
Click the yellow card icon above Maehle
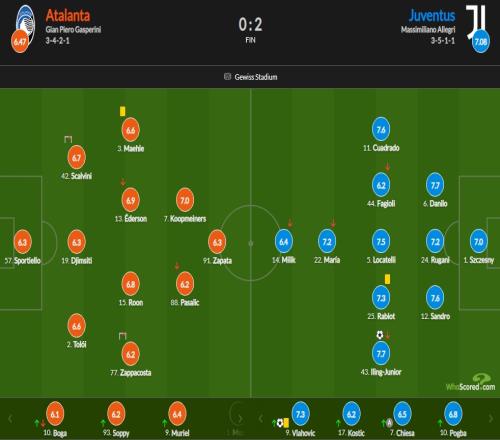(122, 111)
